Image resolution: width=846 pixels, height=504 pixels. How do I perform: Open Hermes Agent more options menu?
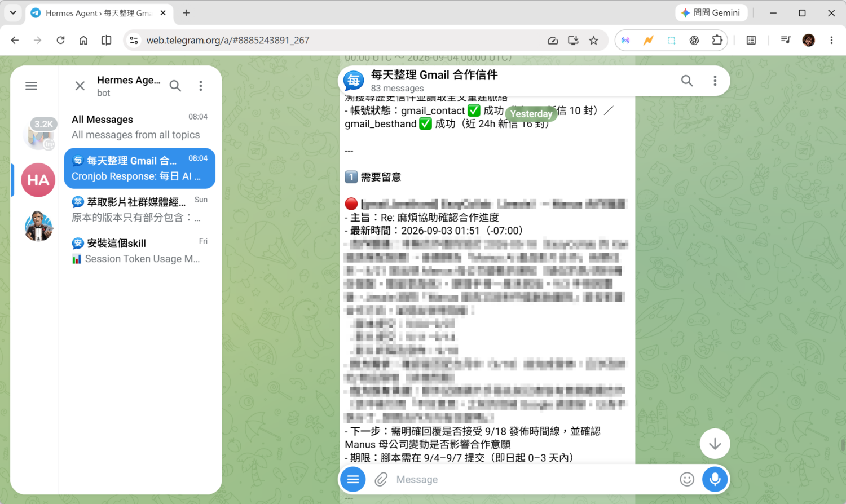click(201, 86)
